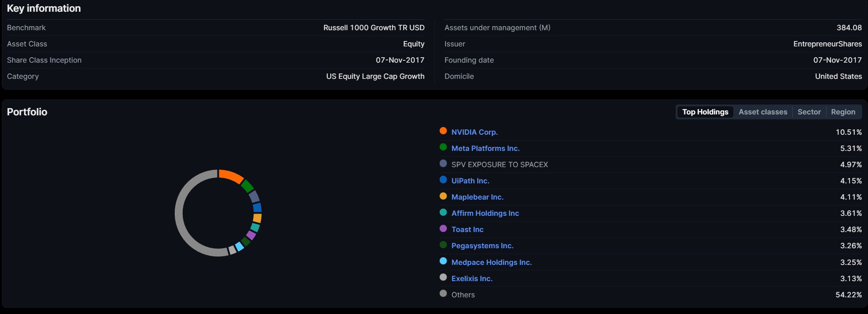The height and width of the screenshot is (314, 868).
Task: Click the green Meta Platforms legend dot
Action: pyautogui.click(x=443, y=147)
